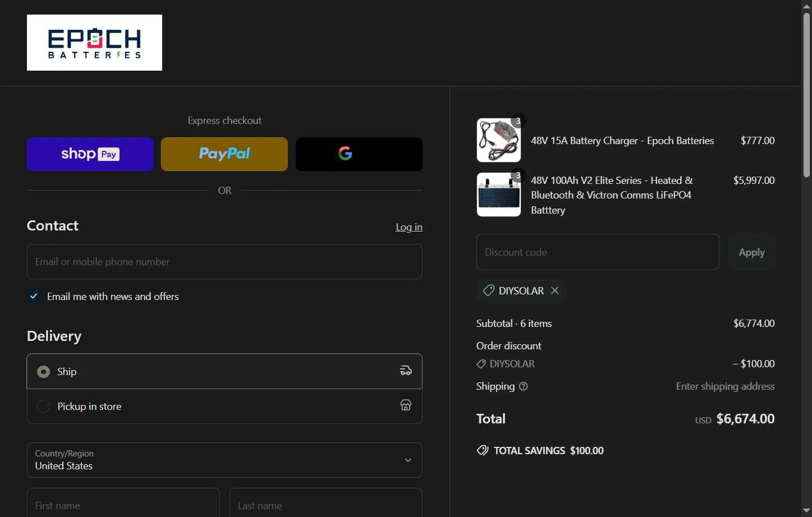Pay with PayPal express button

point(224,154)
